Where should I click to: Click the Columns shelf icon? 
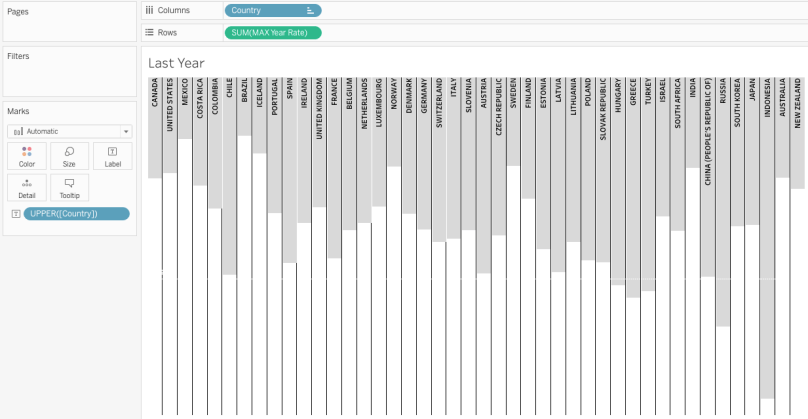[x=149, y=10]
